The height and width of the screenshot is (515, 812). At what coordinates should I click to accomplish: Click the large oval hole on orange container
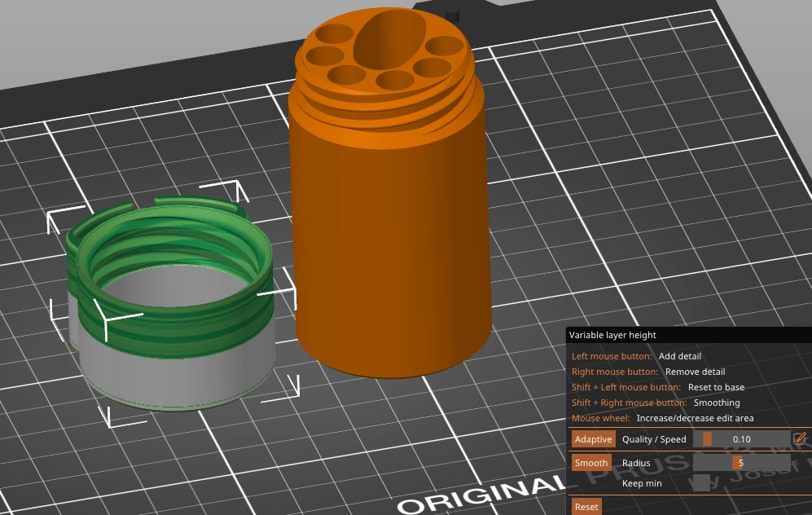tap(389, 39)
